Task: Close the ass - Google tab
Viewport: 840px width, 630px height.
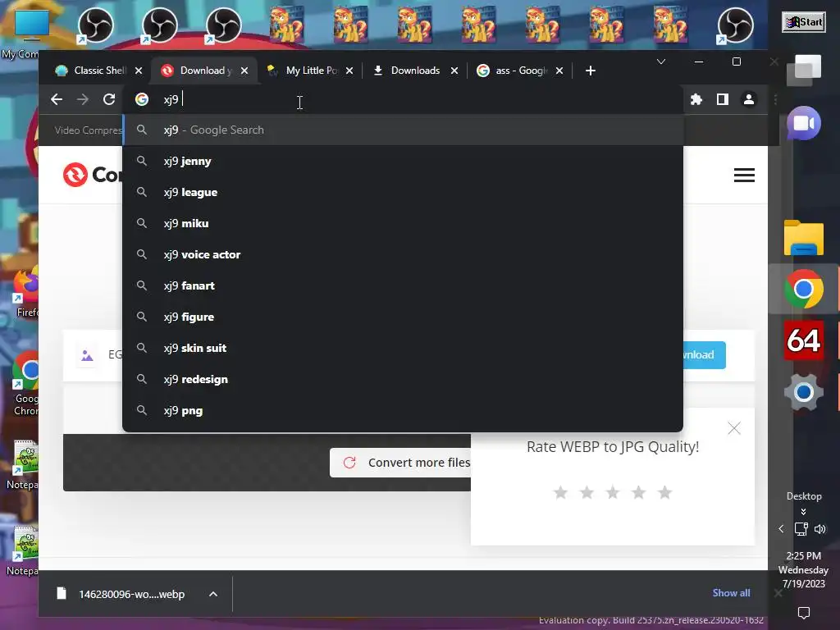Action: pyautogui.click(x=559, y=71)
